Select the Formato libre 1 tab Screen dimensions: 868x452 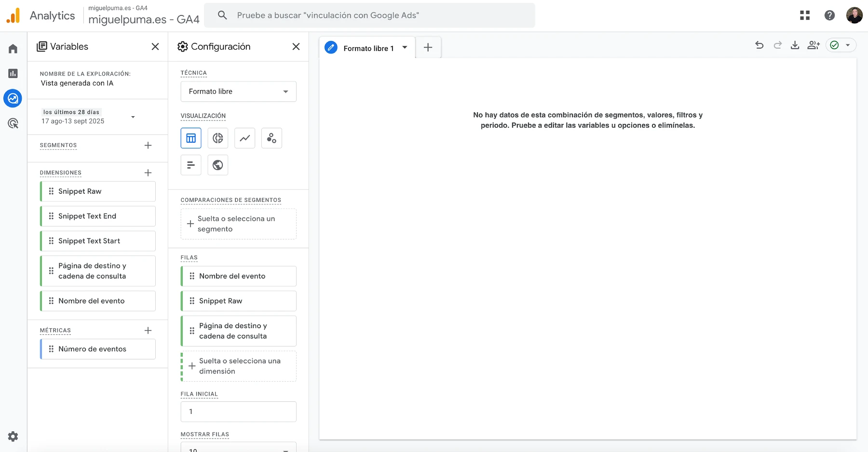pyautogui.click(x=368, y=48)
